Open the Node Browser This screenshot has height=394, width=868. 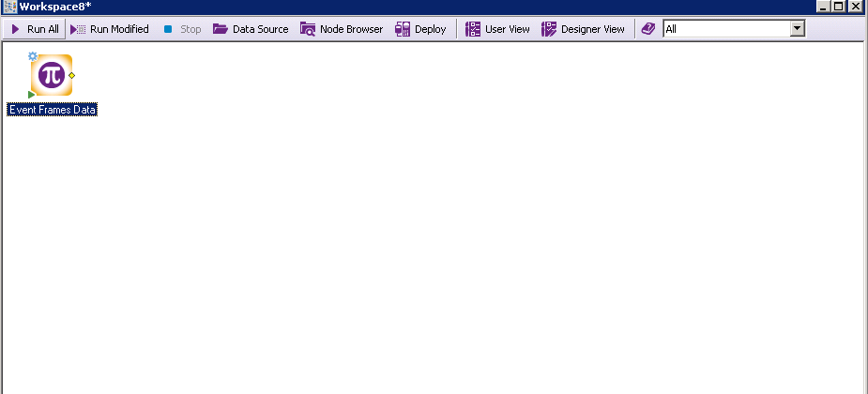342,29
